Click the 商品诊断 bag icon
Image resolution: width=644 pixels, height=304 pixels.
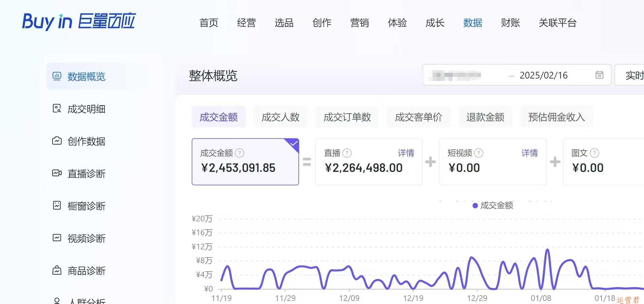click(57, 270)
